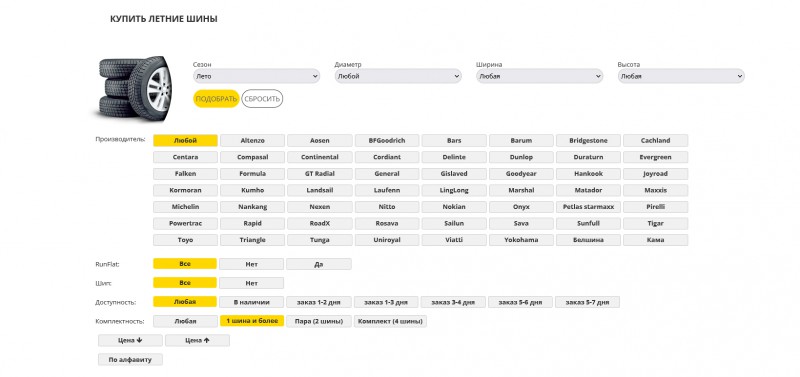
Task: Pick General manufacturer
Action: pyautogui.click(x=387, y=173)
